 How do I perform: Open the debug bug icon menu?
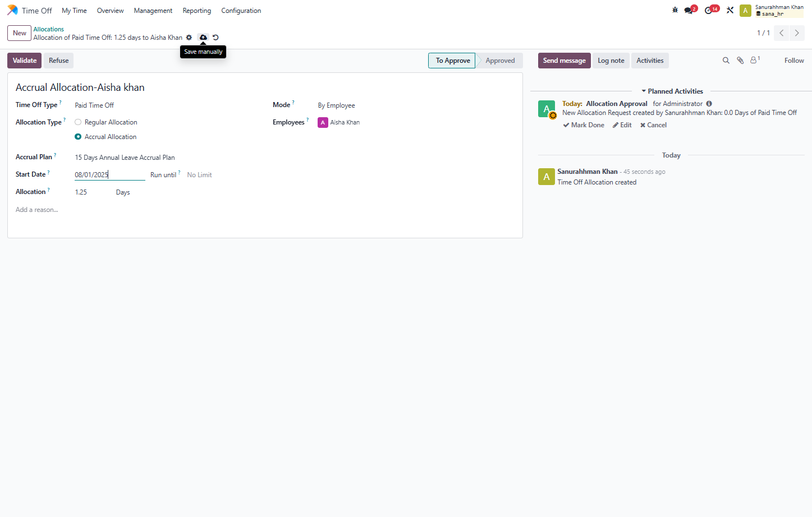point(675,10)
